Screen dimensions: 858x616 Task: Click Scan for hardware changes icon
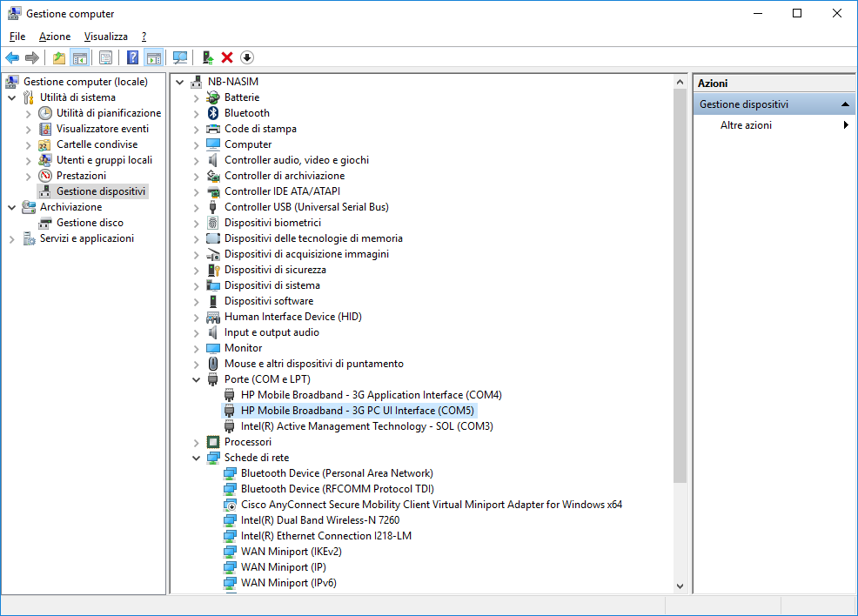pos(180,57)
